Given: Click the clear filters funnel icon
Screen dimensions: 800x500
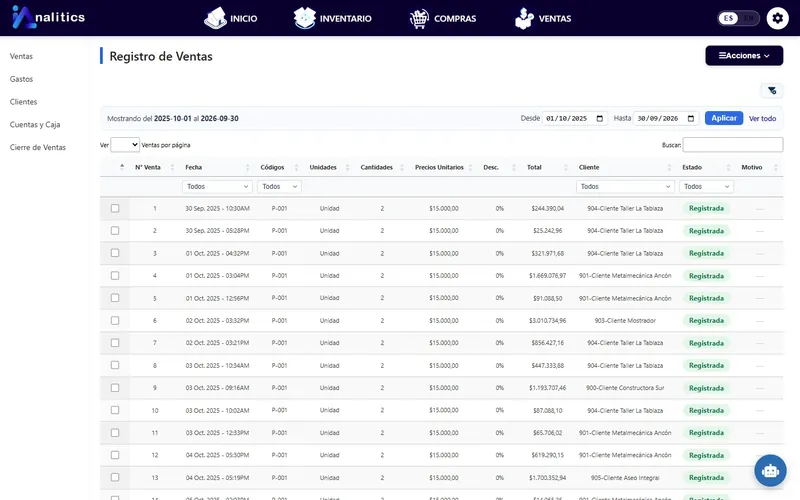Looking at the screenshot, I should pyautogui.click(x=772, y=91).
